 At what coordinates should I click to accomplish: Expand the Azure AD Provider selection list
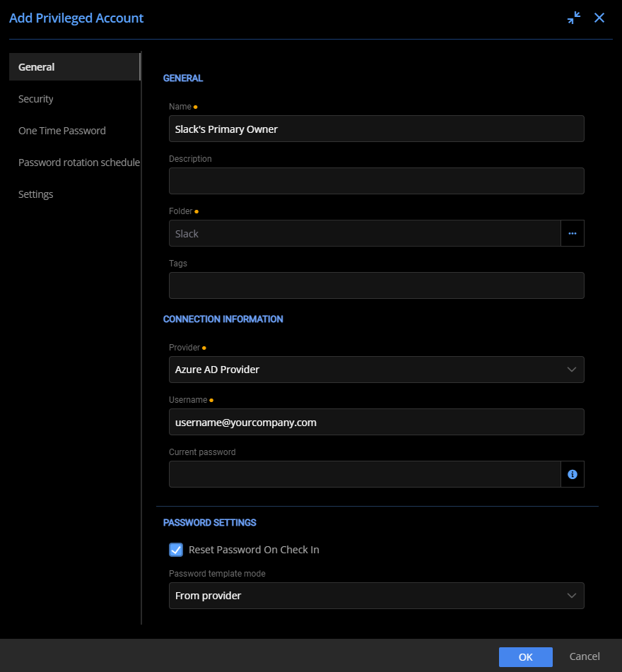click(x=572, y=370)
